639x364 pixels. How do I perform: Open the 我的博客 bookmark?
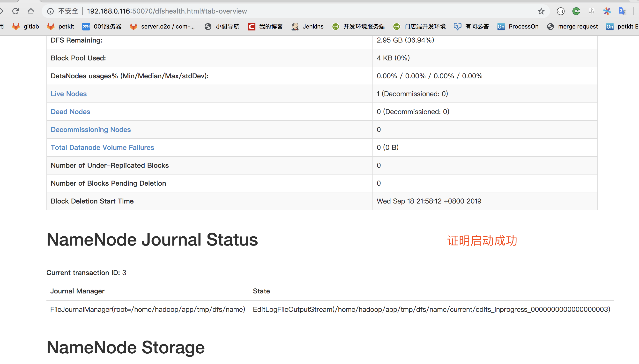click(265, 27)
